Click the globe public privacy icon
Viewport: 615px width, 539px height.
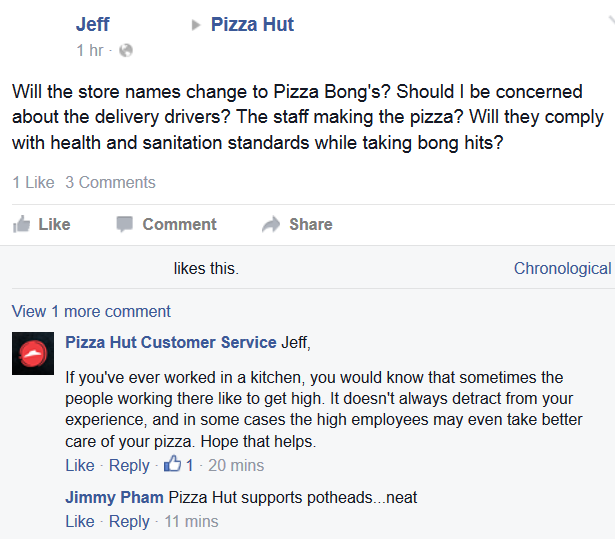point(126,51)
